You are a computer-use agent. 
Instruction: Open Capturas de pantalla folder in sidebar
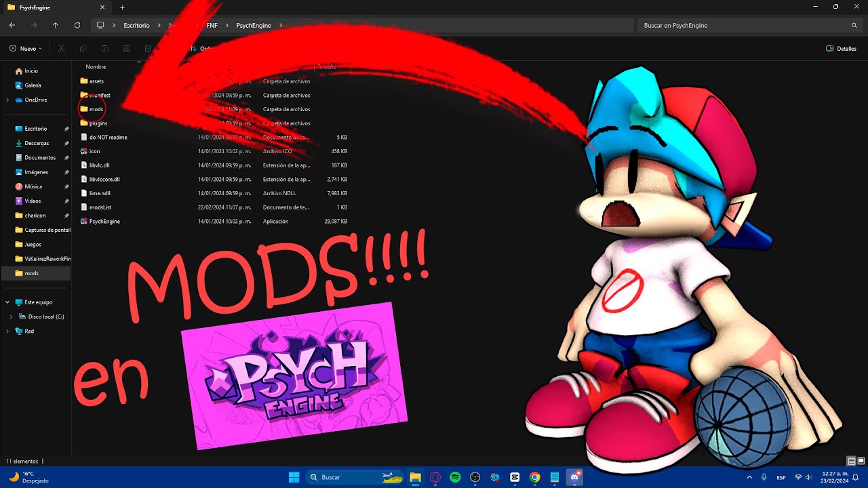pyautogui.click(x=42, y=230)
